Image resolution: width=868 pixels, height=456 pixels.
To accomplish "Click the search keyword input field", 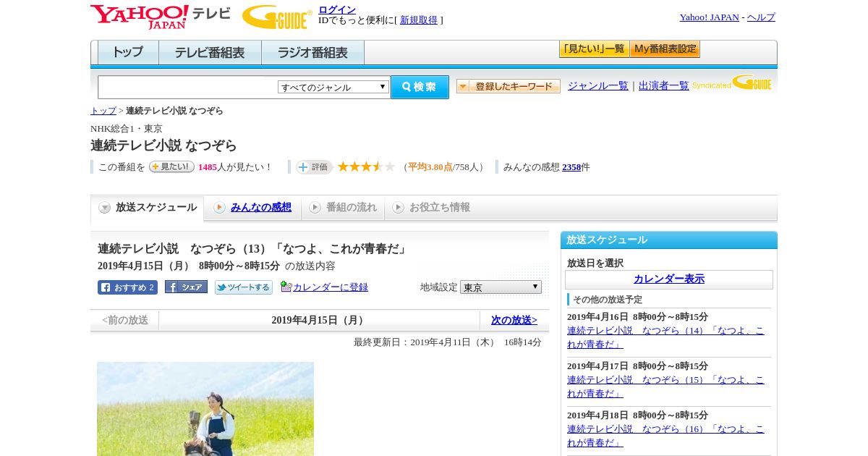I will [187, 87].
